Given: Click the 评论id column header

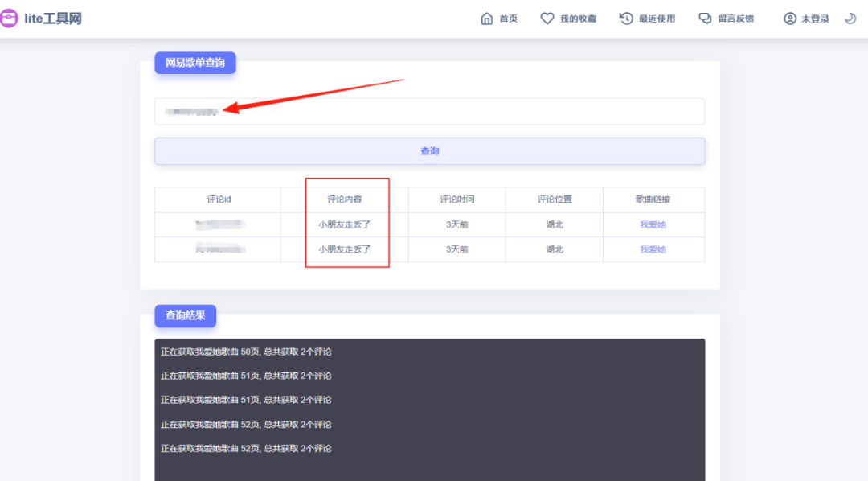Looking at the screenshot, I should pos(218,199).
